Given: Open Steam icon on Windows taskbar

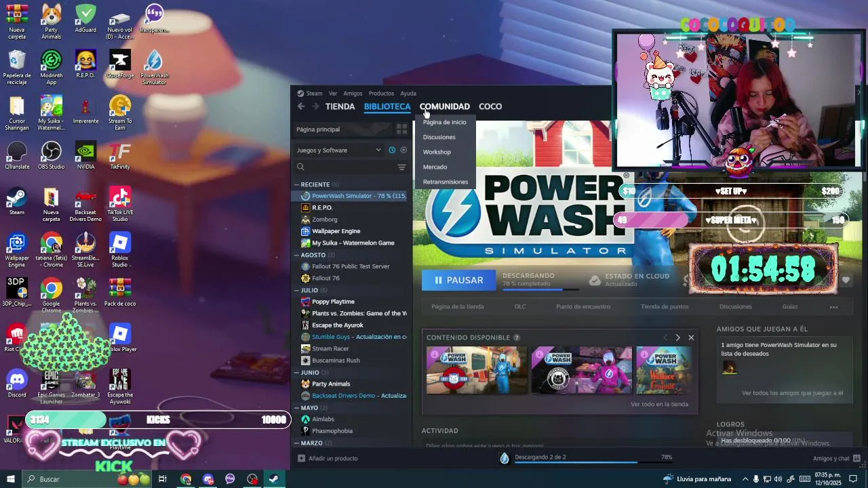Looking at the screenshot, I should [x=274, y=479].
